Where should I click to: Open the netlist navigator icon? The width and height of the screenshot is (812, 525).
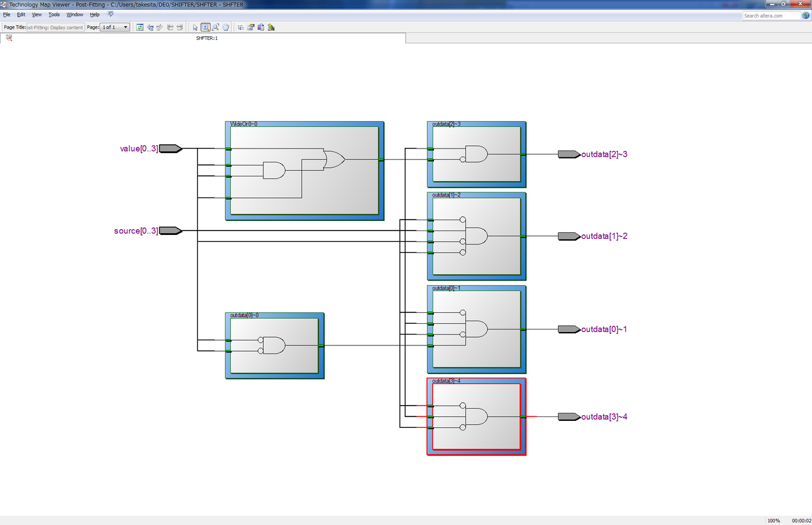pos(241,27)
